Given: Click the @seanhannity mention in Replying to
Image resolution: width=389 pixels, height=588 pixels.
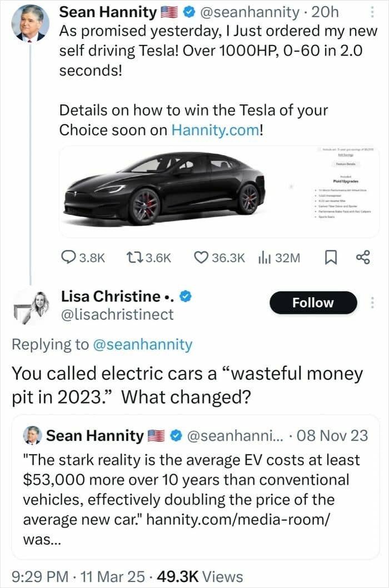Looking at the screenshot, I should pos(141,345).
